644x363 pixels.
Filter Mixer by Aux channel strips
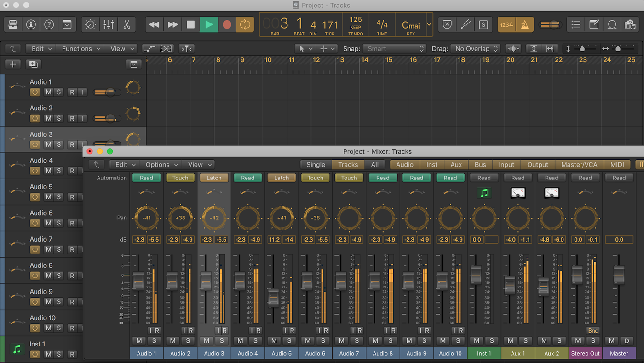click(x=456, y=165)
